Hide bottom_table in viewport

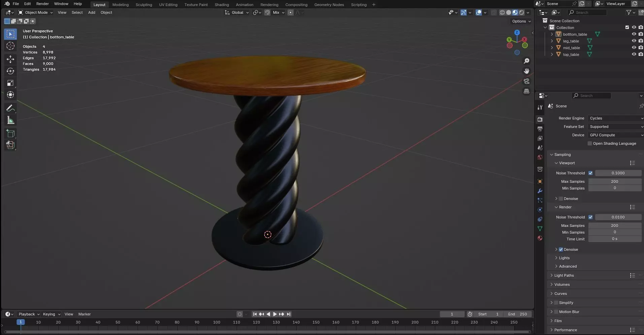coord(634,34)
